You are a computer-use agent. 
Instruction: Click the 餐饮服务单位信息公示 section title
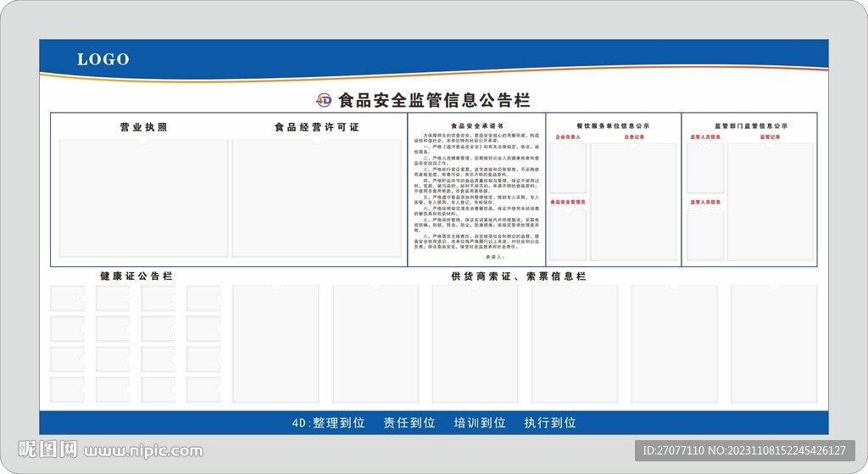[x=613, y=125]
